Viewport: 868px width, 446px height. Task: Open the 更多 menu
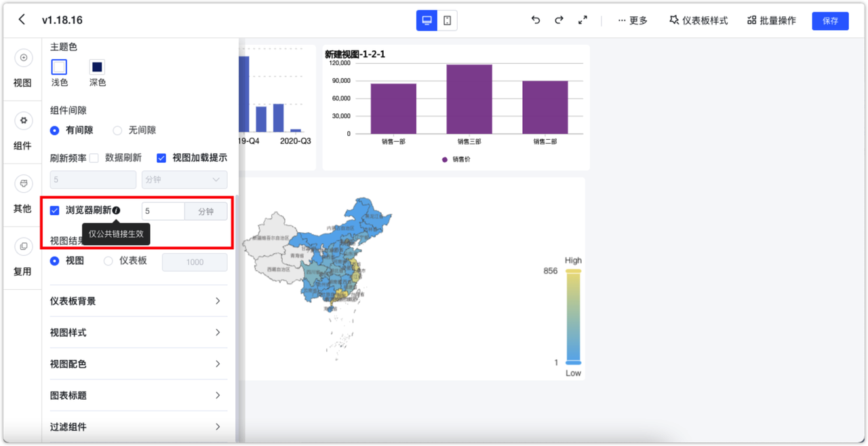(x=633, y=20)
